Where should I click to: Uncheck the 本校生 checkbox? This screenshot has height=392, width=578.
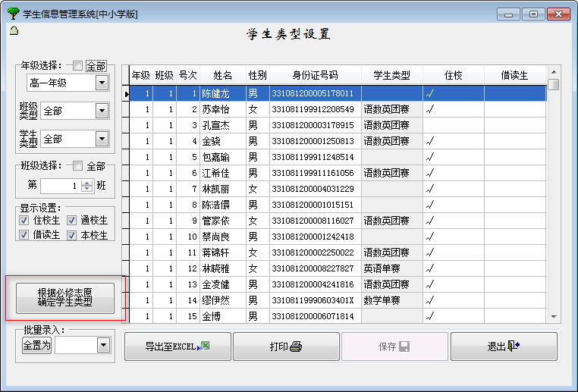click(72, 235)
